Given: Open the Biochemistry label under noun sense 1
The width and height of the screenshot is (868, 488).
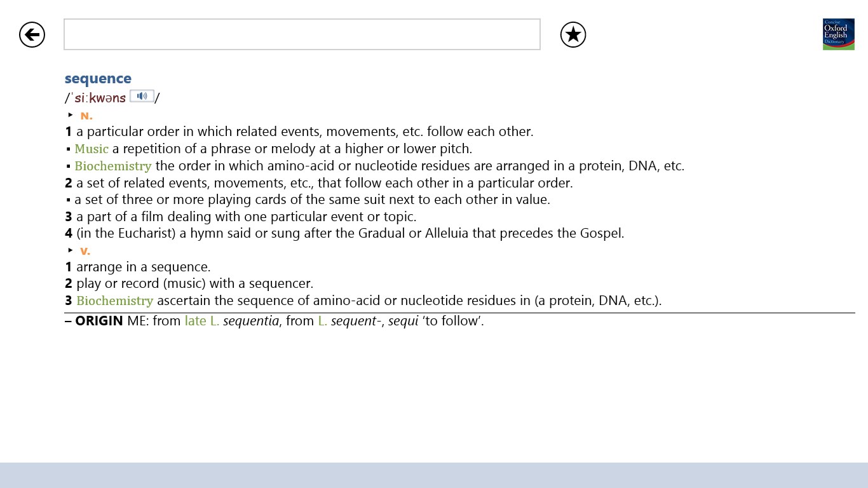Looking at the screenshot, I should point(112,165).
